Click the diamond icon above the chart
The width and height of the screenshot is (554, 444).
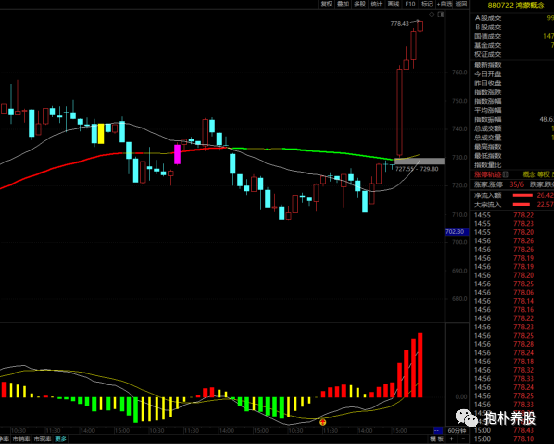[x=431, y=14]
